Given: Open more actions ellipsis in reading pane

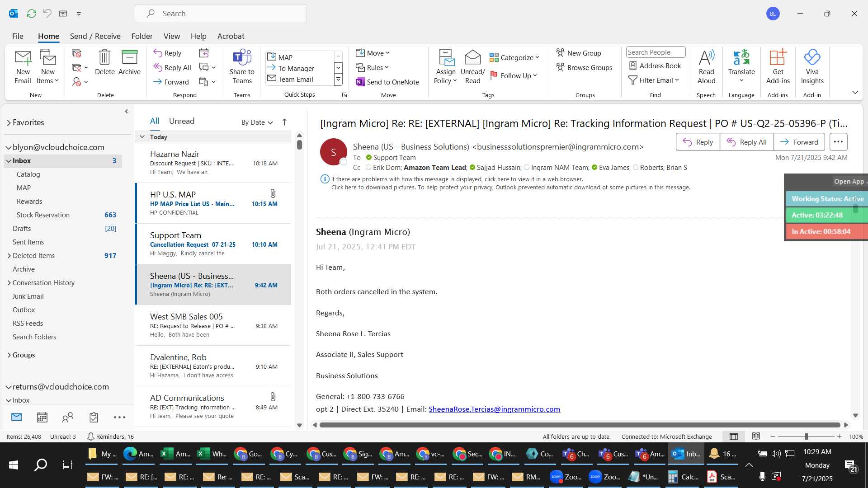Looking at the screenshot, I should tap(838, 142).
